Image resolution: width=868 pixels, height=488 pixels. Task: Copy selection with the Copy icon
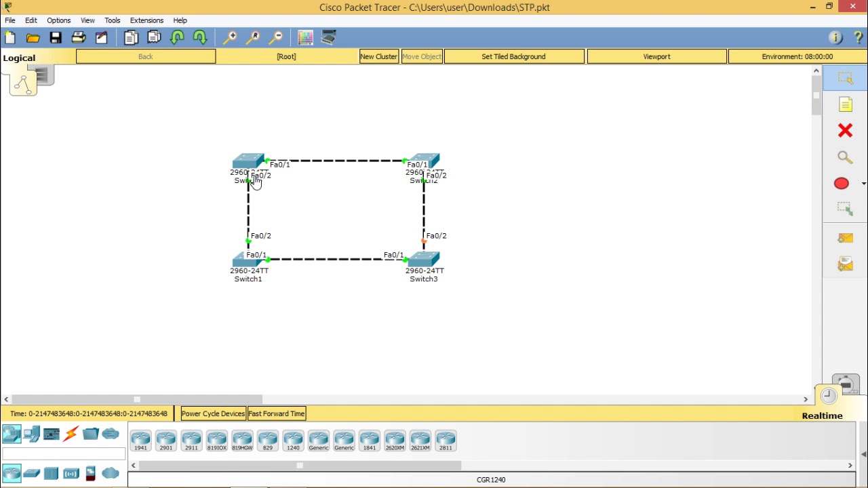click(131, 38)
